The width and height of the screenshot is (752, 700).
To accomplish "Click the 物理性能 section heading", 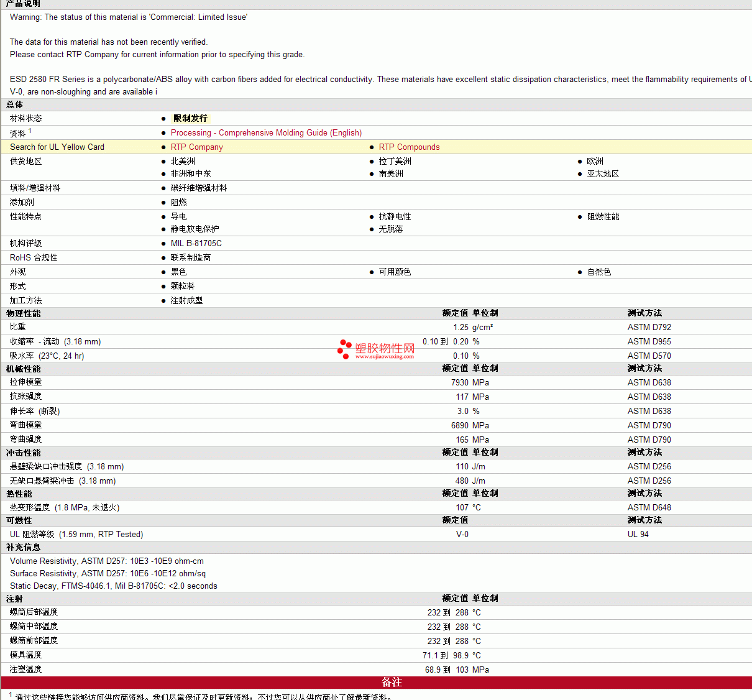I will point(23,313).
